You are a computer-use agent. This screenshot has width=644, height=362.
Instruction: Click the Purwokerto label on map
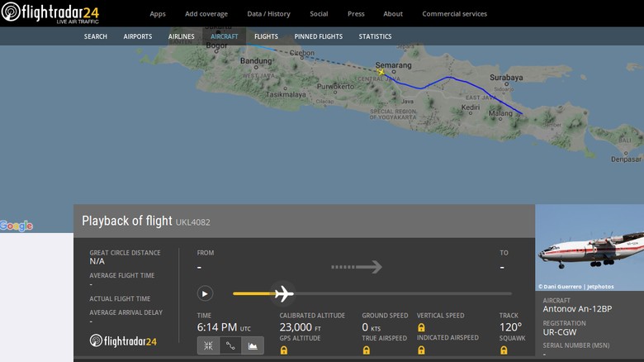(x=335, y=87)
